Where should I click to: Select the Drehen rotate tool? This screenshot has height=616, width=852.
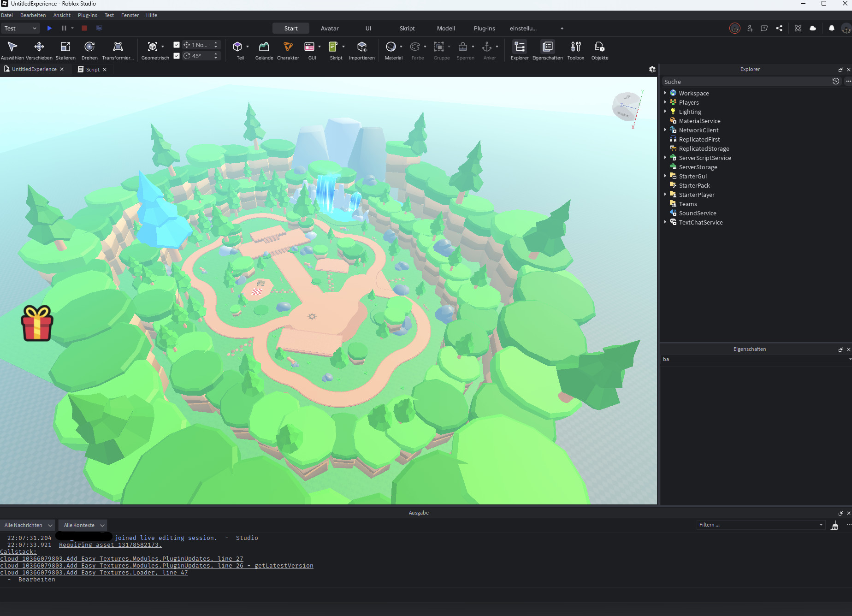pos(89,50)
